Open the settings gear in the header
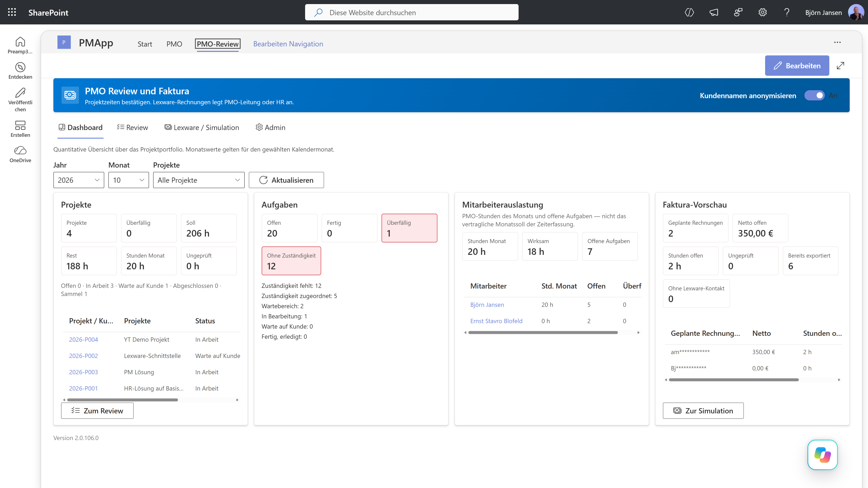 coord(763,12)
